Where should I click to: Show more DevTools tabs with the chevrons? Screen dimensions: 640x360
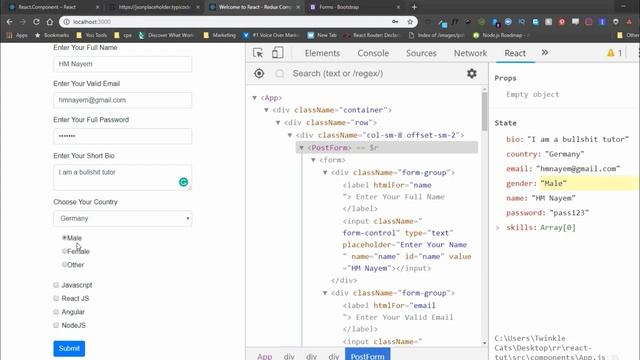[x=545, y=53]
